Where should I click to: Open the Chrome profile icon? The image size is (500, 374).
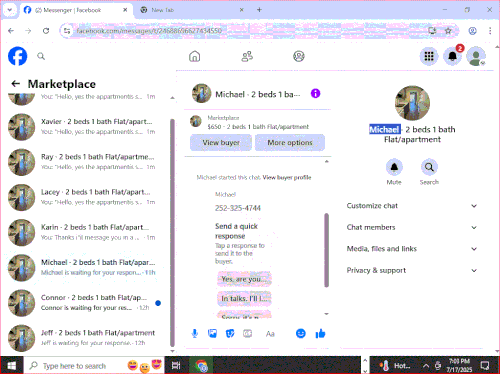(x=472, y=31)
